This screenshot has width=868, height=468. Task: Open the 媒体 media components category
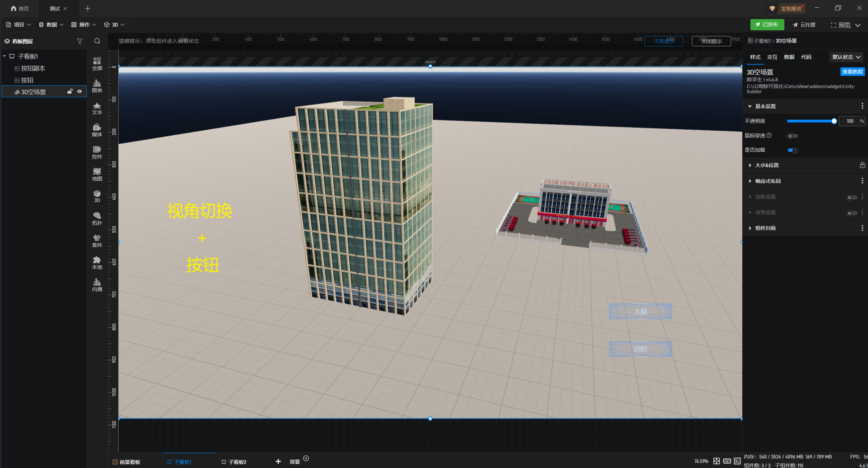coord(97,130)
